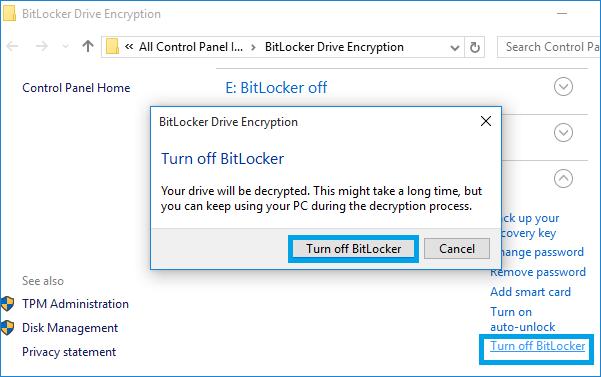Screen dimensions: 601x377
Task: Click the Back navigation arrow
Action: click(12, 46)
